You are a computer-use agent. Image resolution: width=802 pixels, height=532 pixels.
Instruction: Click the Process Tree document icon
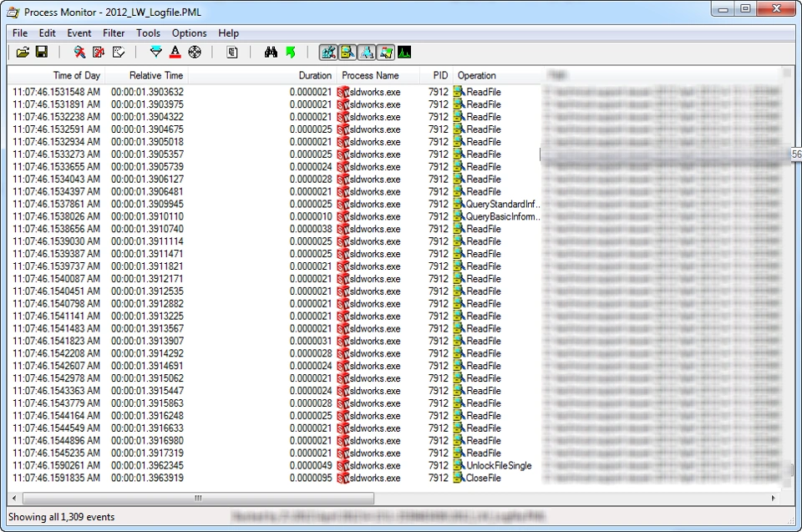232,52
